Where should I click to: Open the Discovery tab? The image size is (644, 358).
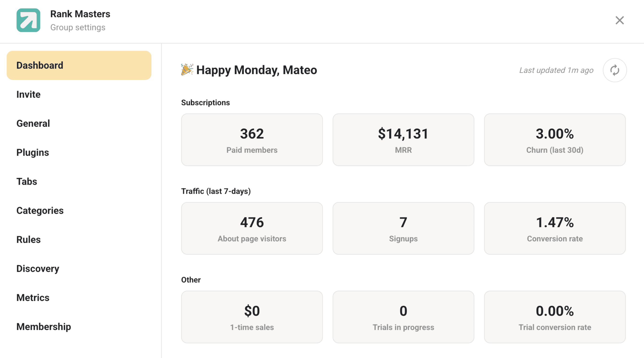(x=38, y=269)
